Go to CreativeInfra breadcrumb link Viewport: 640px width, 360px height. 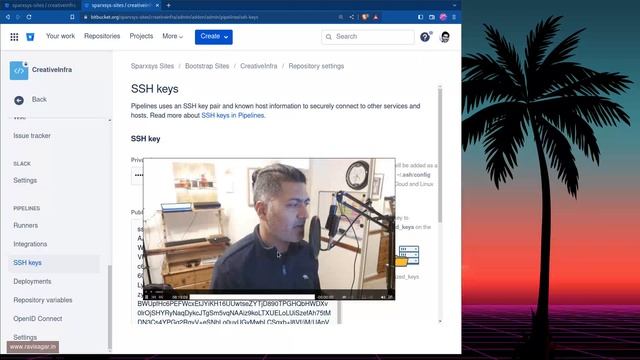click(258, 66)
